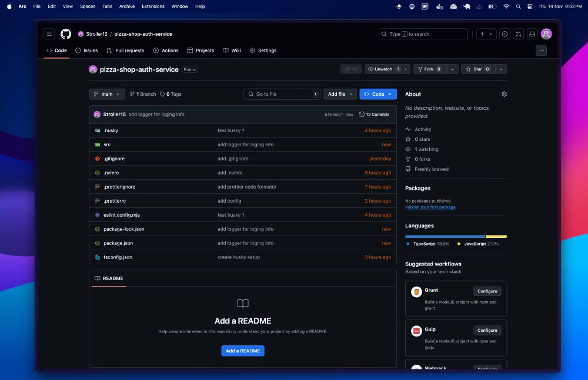Open the .prettierrc file

pyautogui.click(x=115, y=201)
